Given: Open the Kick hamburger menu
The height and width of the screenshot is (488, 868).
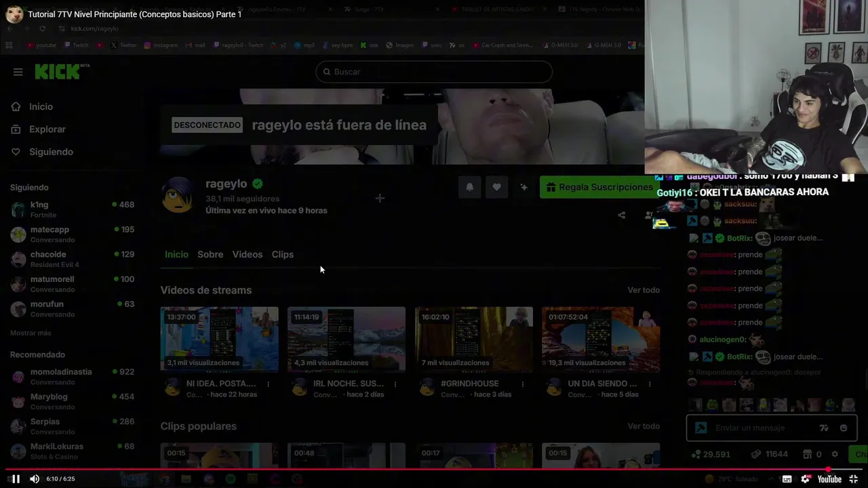Looking at the screenshot, I should (18, 72).
